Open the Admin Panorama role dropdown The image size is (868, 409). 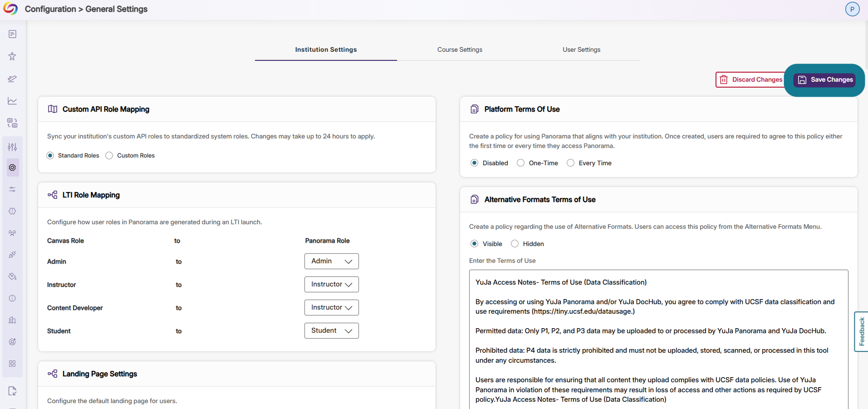click(331, 261)
